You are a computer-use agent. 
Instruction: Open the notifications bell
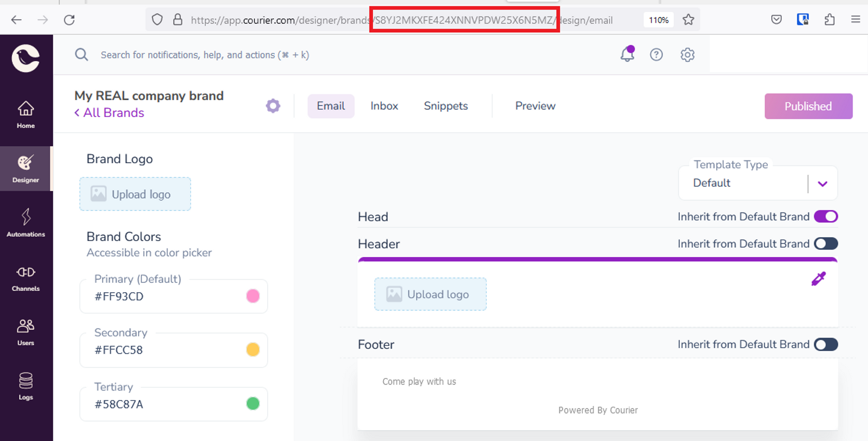(x=627, y=54)
